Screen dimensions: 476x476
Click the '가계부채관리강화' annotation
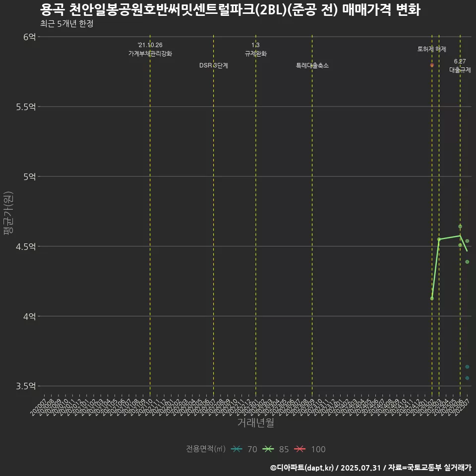[150, 54]
